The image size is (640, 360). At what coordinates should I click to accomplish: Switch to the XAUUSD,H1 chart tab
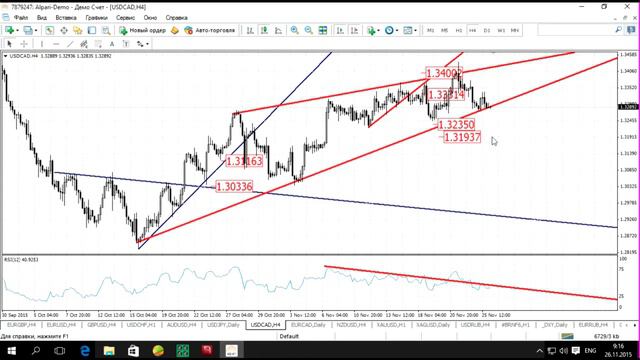[x=391, y=325]
